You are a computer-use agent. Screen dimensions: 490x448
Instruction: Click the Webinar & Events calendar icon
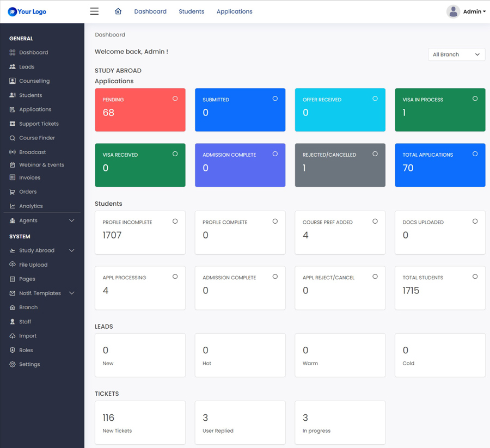tap(12, 164)
